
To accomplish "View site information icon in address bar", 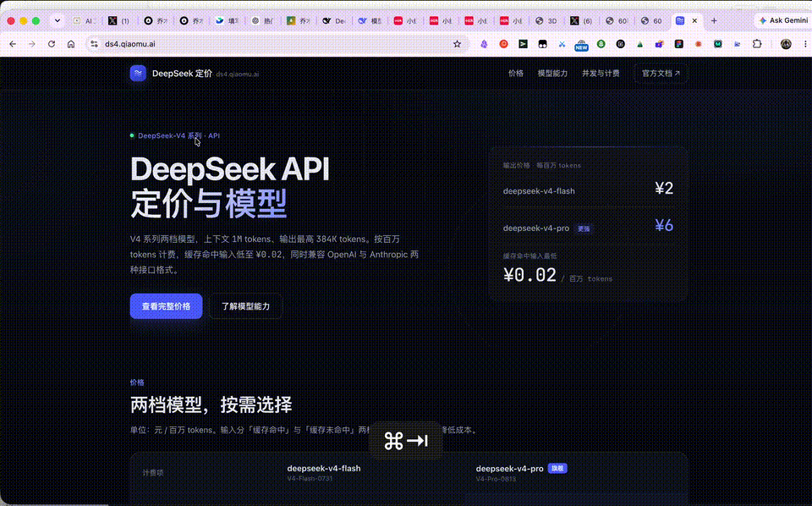I will tap(94, 44).
